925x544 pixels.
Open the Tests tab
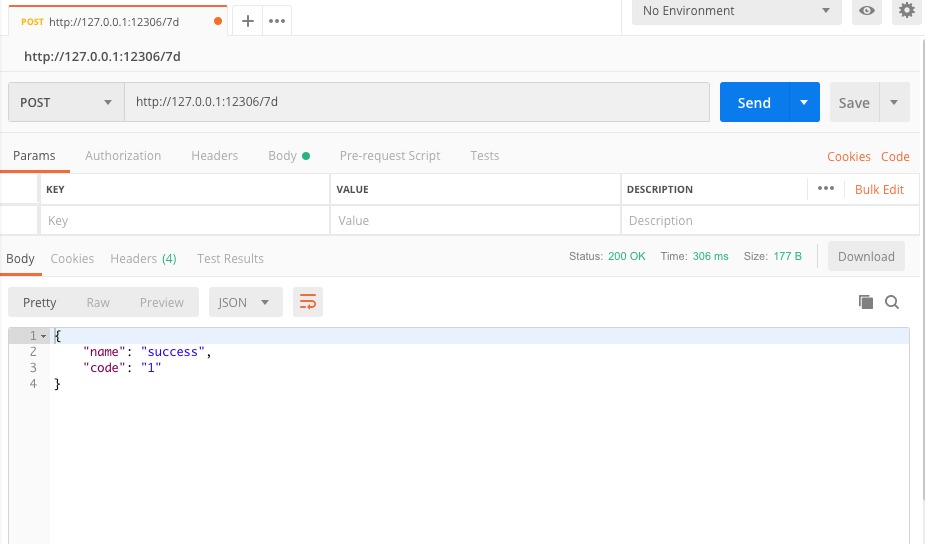point(484,156)
